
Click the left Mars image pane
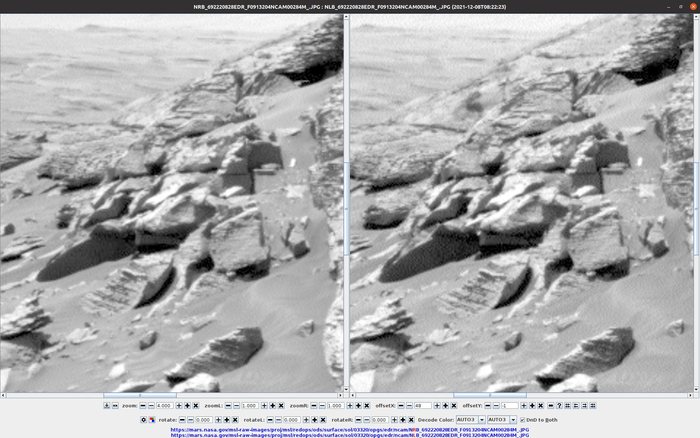(x=171, y=203)
